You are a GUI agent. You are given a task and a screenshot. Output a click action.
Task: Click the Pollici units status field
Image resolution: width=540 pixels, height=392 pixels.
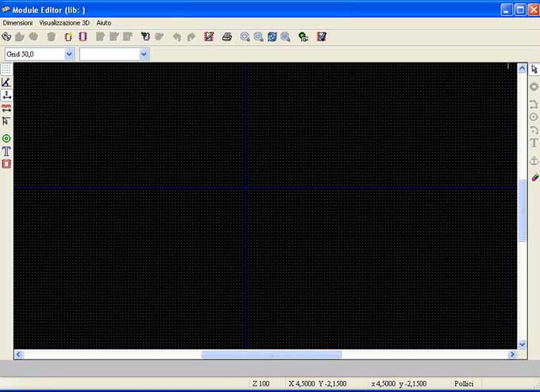pyautogui.click(x=464, y=383)
